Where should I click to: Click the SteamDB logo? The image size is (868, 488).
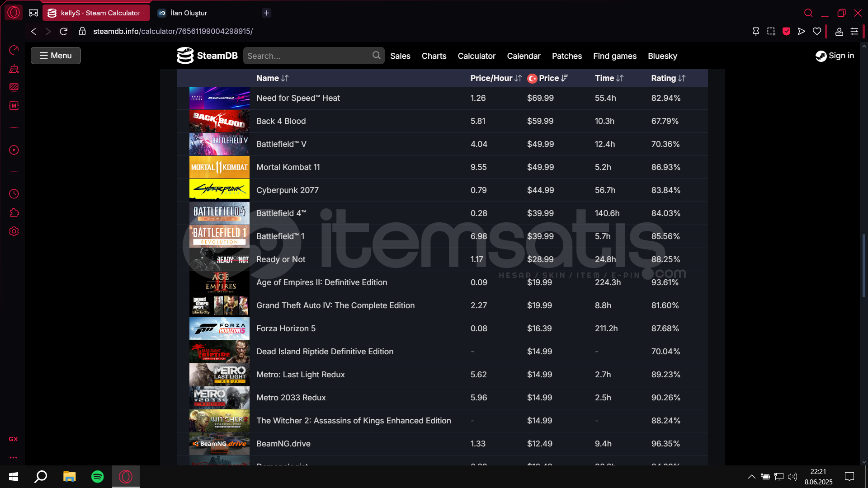tap(207, 56)
